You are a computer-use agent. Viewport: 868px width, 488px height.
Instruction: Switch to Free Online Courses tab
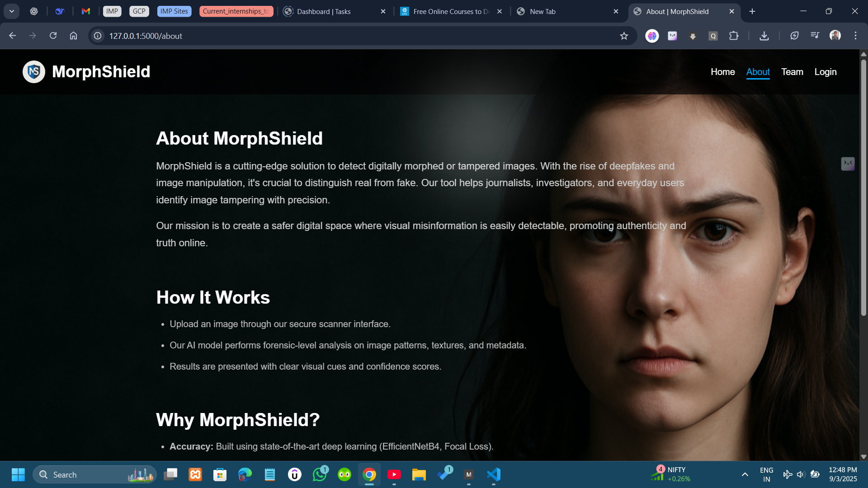tap(451, 12)
